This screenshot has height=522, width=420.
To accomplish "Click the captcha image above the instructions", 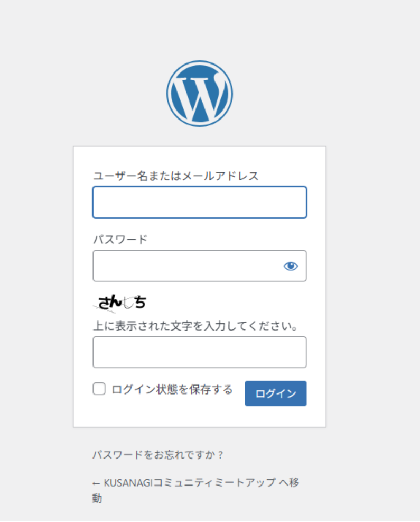I will point(120,303).
